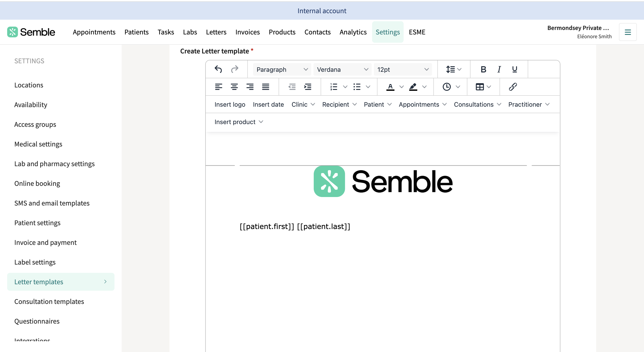Select the Settings tab

tap(388, 32)
